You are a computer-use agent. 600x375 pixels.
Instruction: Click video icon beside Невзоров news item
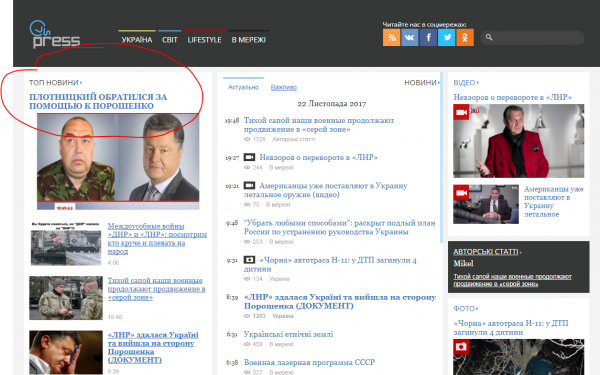coord(249,157)
